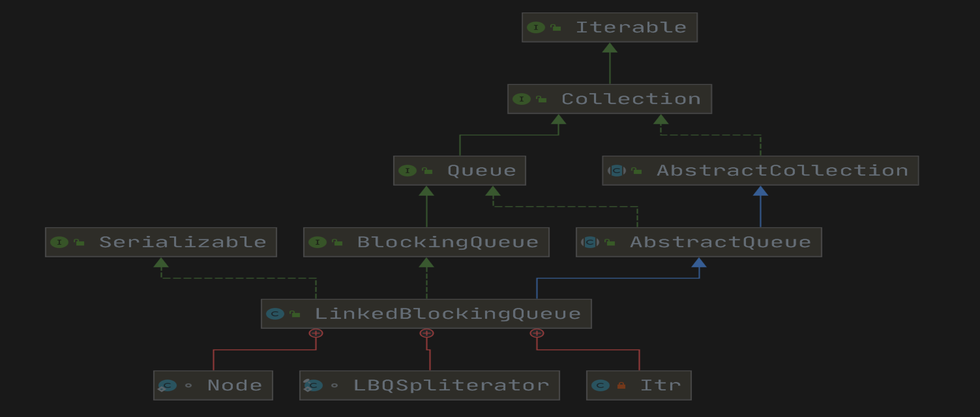The height and width of the screenshot is (417, 980).
Task: Click the green arrow into Iterable
Action: coord(610,48)
